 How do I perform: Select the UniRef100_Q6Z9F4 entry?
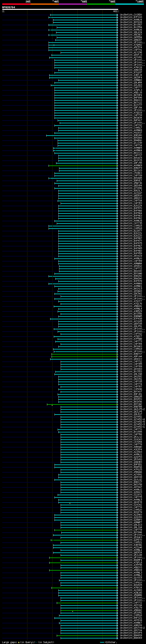click(131, 77)
